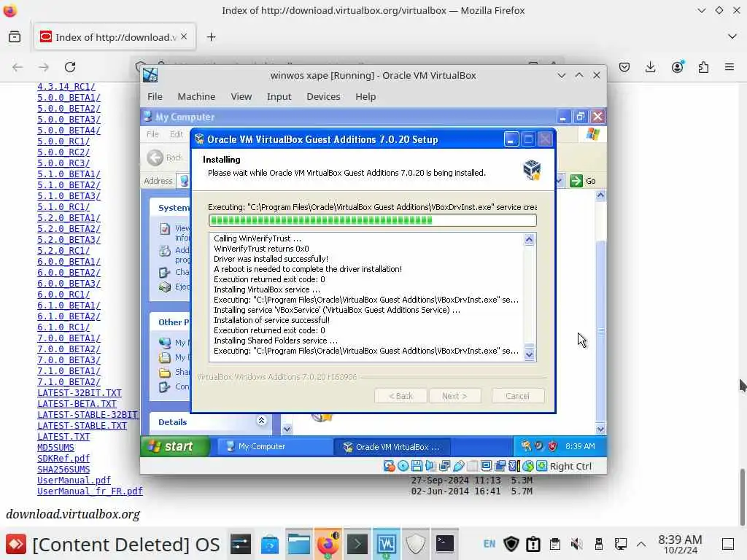Open the Firefox application menu hamburger icon
The height and width of the screenshot is (560, 747).
[729, 67]
